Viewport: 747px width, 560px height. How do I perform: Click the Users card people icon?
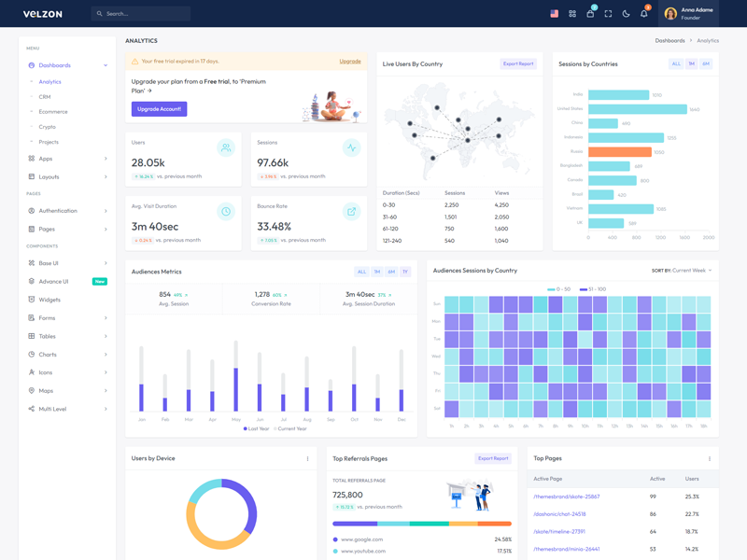click(225, 147)
